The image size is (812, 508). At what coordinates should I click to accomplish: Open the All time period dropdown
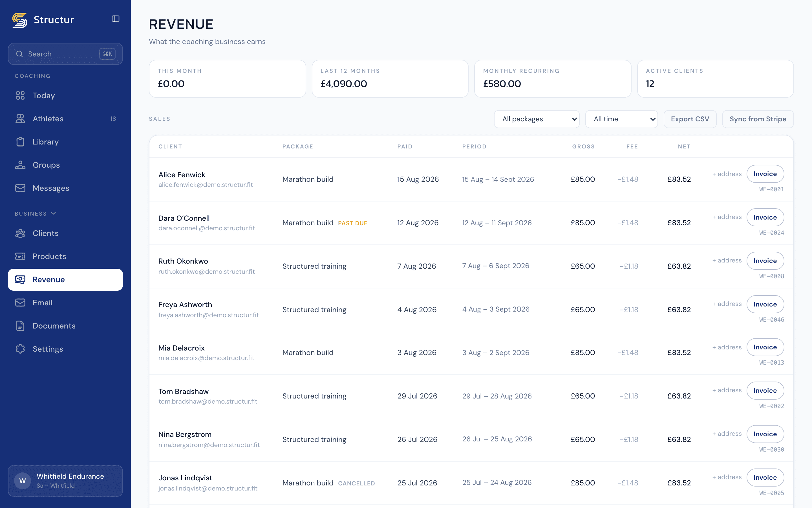[621, 119]
